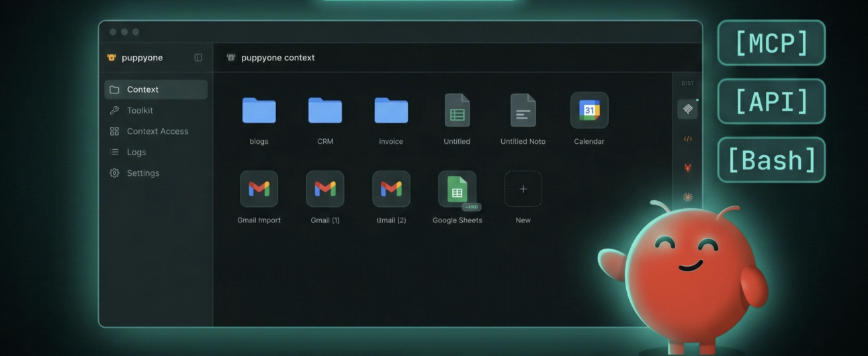Open the Google Sheets item
868x356 pixels.
click(457, 189)
